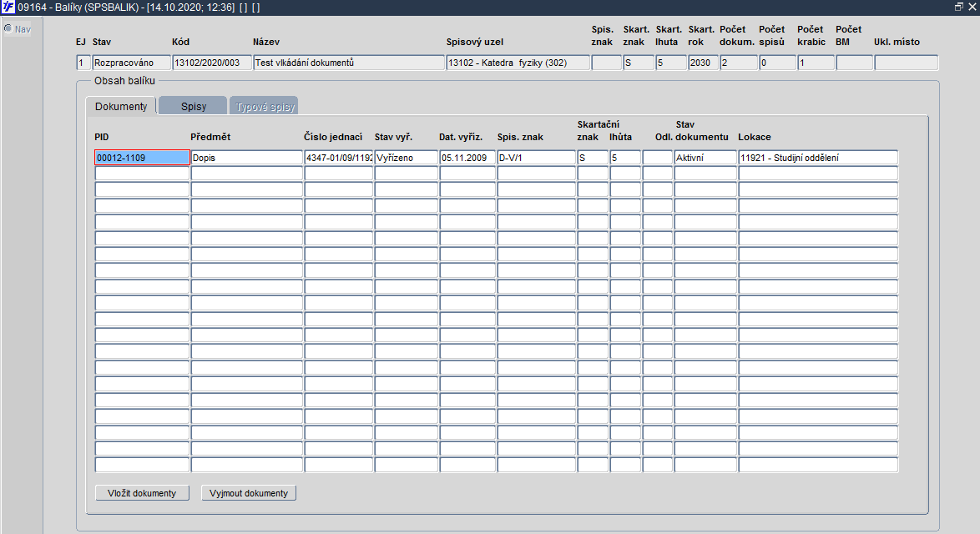Screen dimensions: 980x534
Task: Click the Vložit dokumenty button
Action: 142,493
